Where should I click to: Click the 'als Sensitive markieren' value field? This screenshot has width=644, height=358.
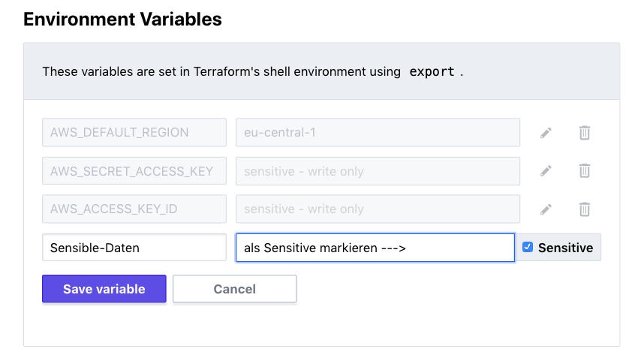pyautogui.click(x=375, y=248)
